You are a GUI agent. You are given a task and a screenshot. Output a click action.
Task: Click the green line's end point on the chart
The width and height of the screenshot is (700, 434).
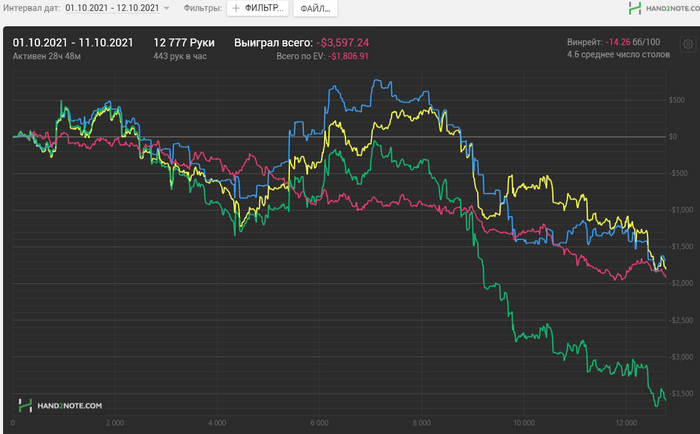pyautogui.click(x=664, y=402)
